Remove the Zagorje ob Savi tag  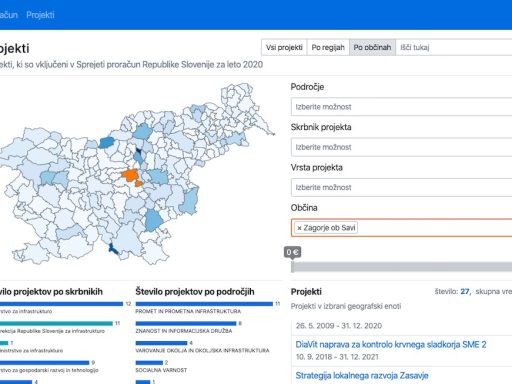point(299,228)
